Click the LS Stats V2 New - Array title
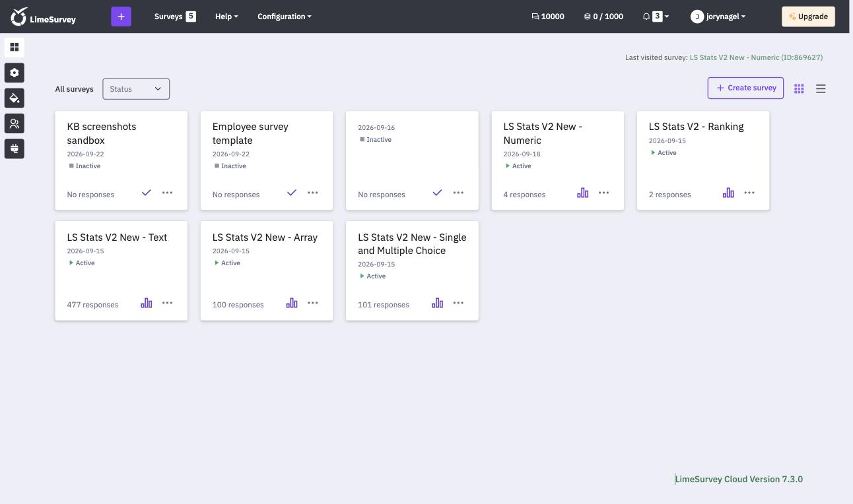Image resolution: width=853 pixels, height=504 pixels. pos(265,237)
